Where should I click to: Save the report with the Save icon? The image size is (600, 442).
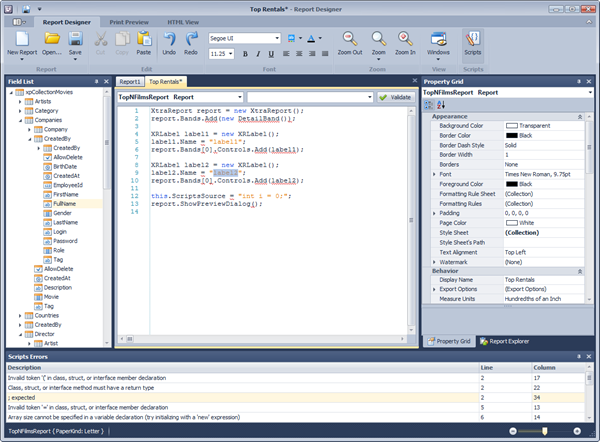pos(75,39)
